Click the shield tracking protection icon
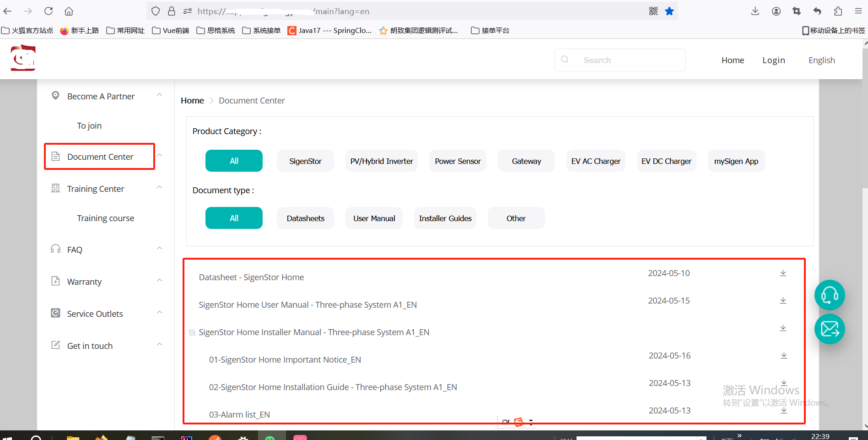The width and height of the screenshot is (868, 440). (x=156, y=11)
